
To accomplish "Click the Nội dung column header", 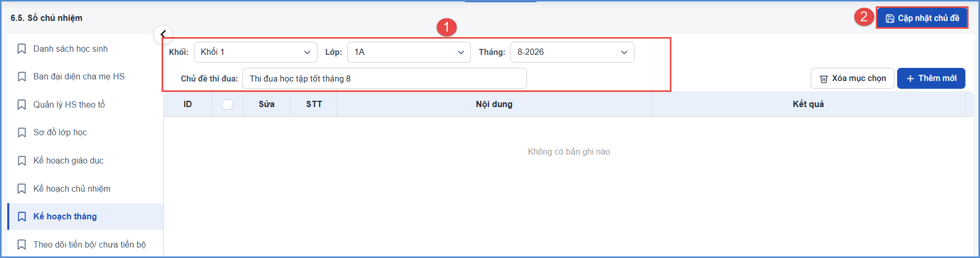I will (494, 104).
